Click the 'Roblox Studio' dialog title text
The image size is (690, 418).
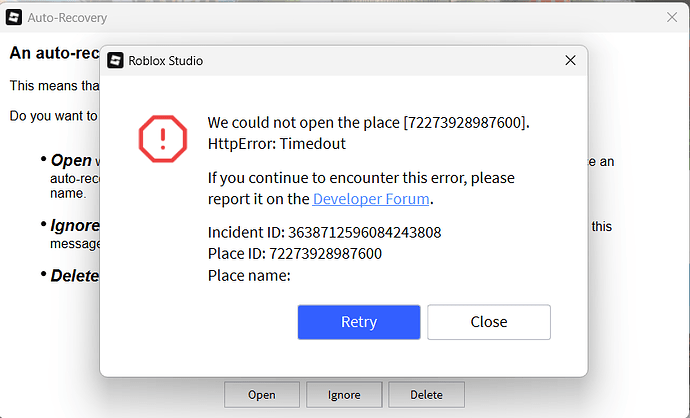point(165,61)
